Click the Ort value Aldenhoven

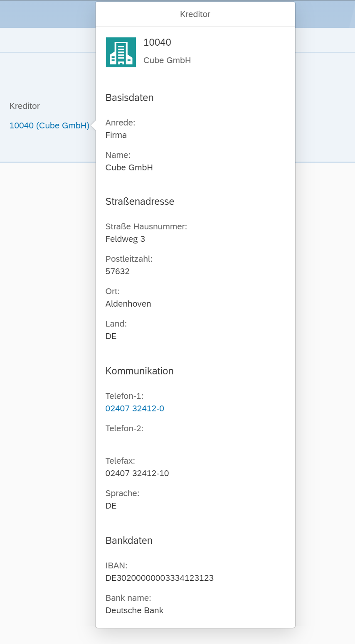pyautogui.click(x=128, y=304)
